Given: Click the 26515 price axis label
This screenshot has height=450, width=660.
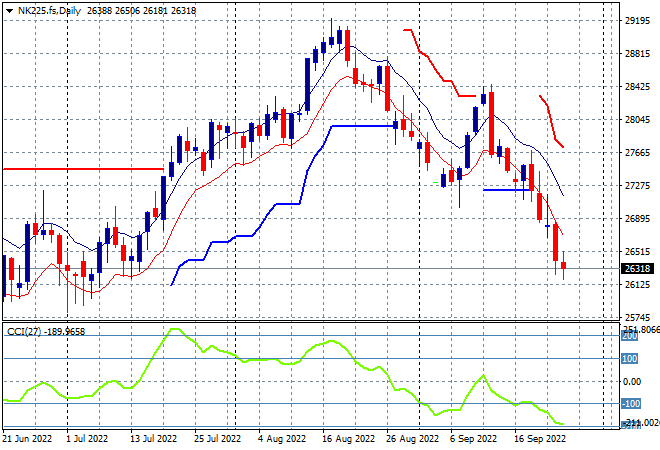Looking at the screenshot, I should point(637,251).
